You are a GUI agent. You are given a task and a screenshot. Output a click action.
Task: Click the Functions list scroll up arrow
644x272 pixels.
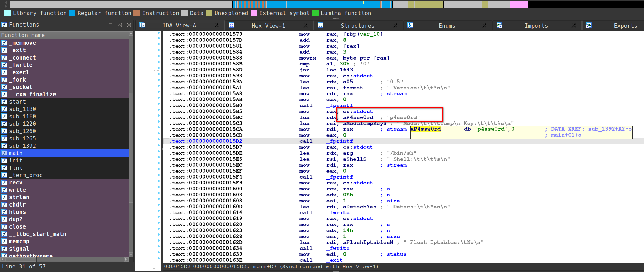131,34
